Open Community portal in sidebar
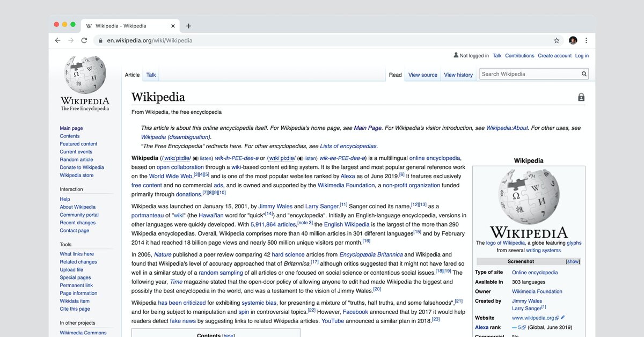 click(79, 215)
